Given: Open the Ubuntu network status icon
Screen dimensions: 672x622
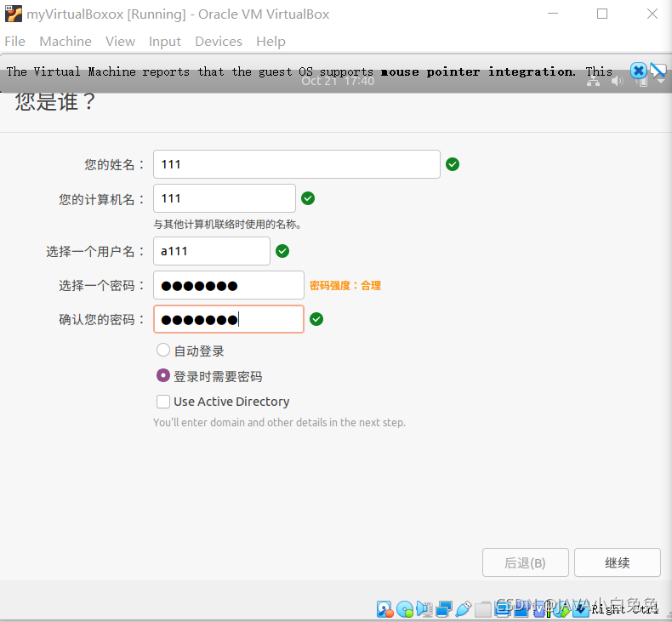Looking at the screenshot, I should [x=593, y=81].
